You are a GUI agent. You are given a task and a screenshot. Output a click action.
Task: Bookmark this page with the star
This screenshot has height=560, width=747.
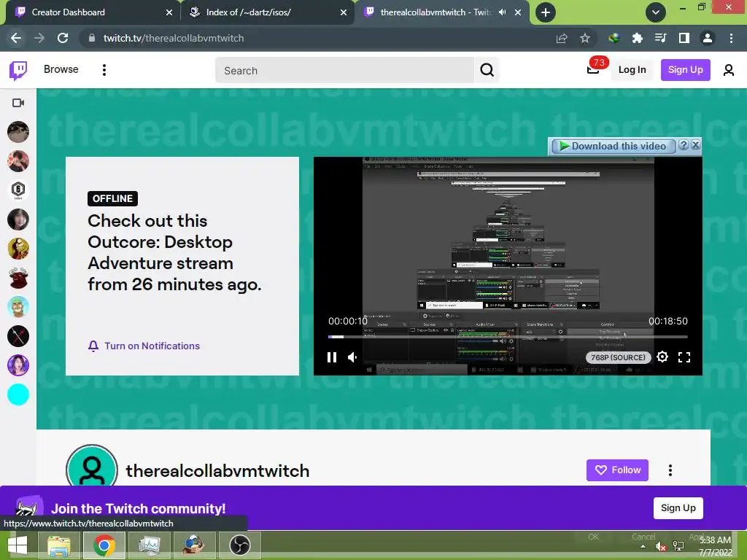[x=585, y=38]
